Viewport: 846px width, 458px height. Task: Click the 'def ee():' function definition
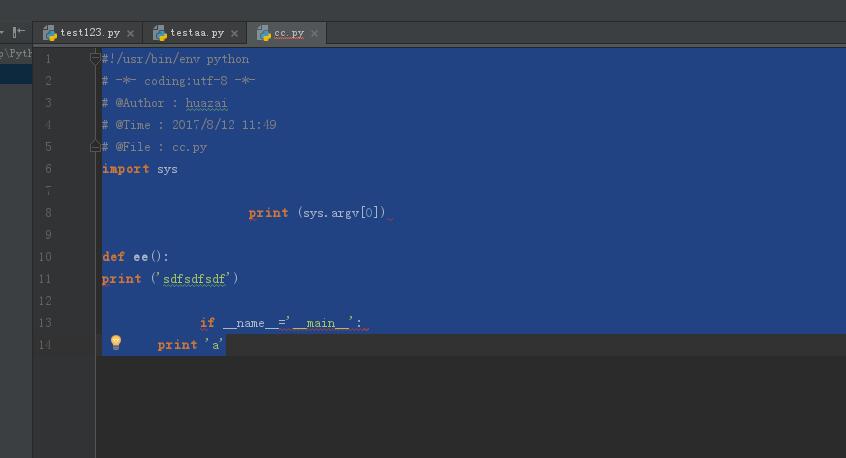[135, 257]
